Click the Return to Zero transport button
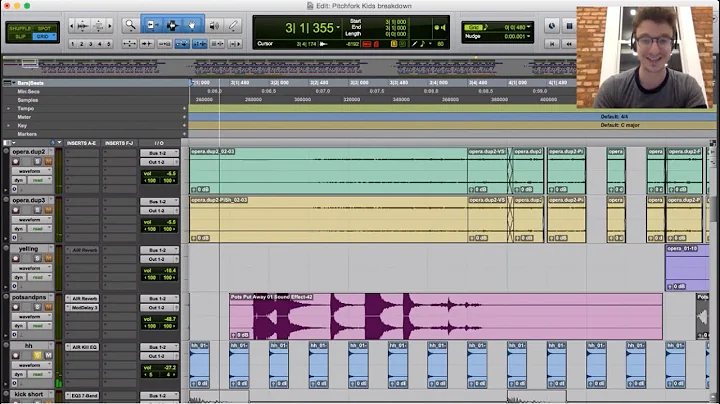The image size is (720, 404). pos(552,44)
